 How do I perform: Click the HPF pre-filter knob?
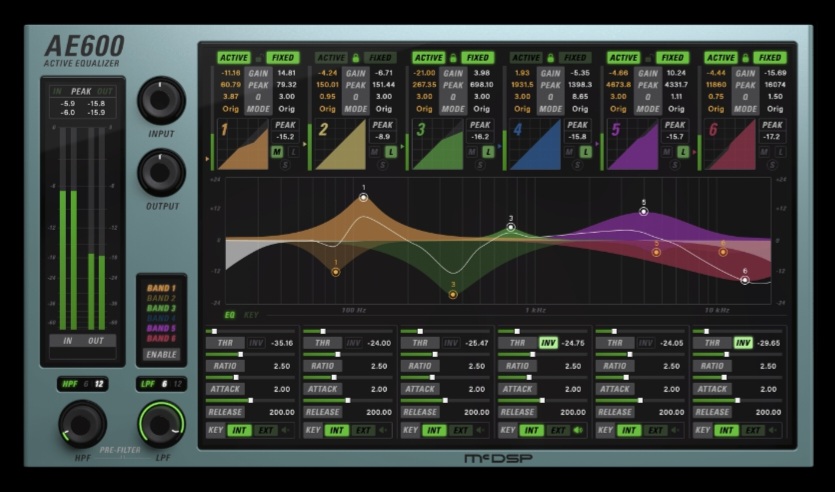[82, 423]
